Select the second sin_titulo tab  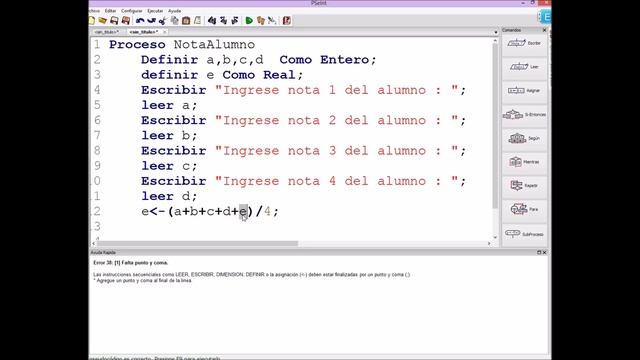[143, 32]
